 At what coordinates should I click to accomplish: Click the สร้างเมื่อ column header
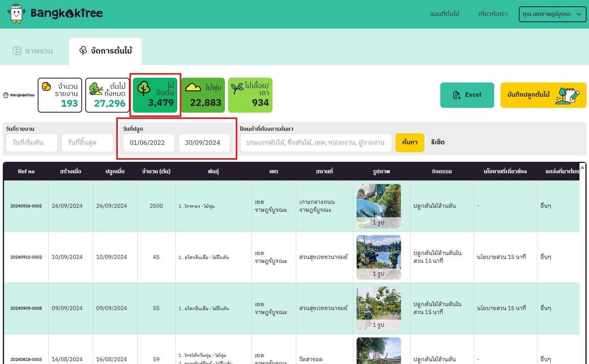point(71,171)
